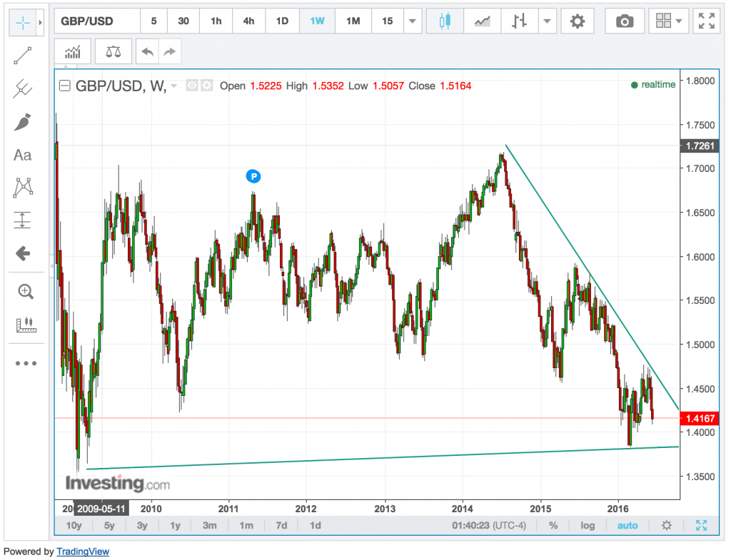Toggle the log scale option
Viewport: 731px width, 560px height.
pyautogui.click(x=588, y=526)
